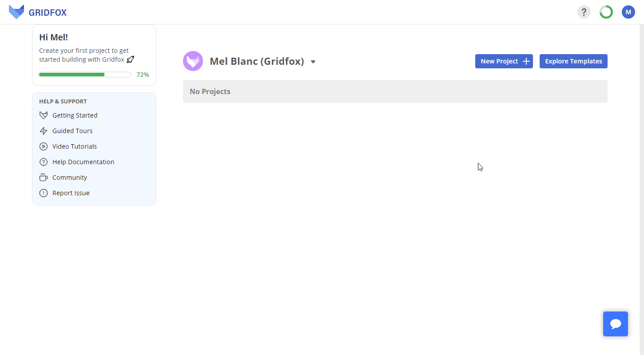The image size is (644, 355).
Task: Click the 72% progress label
Action: [x=143, y=75]
